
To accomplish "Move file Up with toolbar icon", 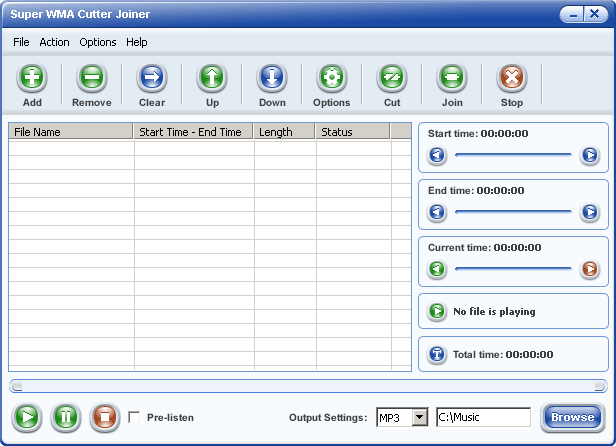I will (x=212, y=77).
